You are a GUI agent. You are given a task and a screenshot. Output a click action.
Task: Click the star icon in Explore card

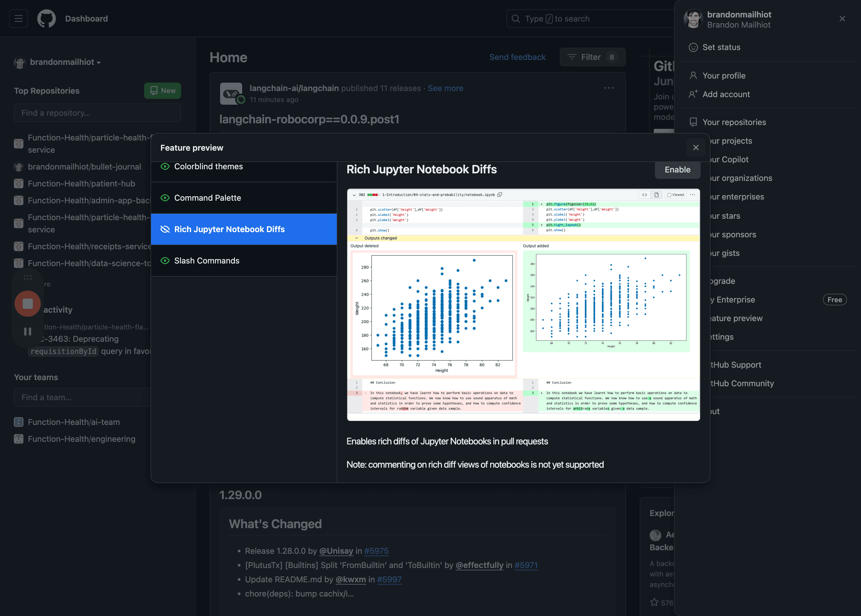click(654, 602)
